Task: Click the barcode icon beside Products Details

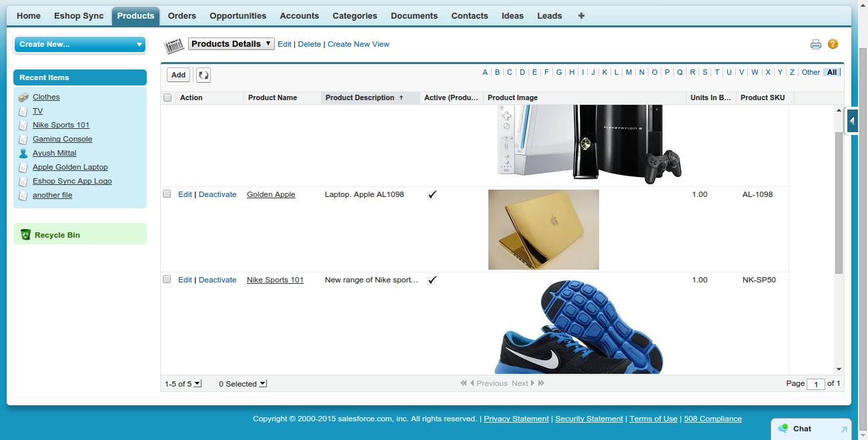Action: 173,45
